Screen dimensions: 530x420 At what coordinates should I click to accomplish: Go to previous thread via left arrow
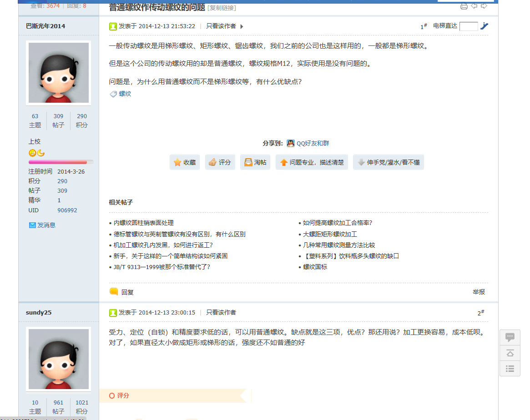[x=474, y=6]
